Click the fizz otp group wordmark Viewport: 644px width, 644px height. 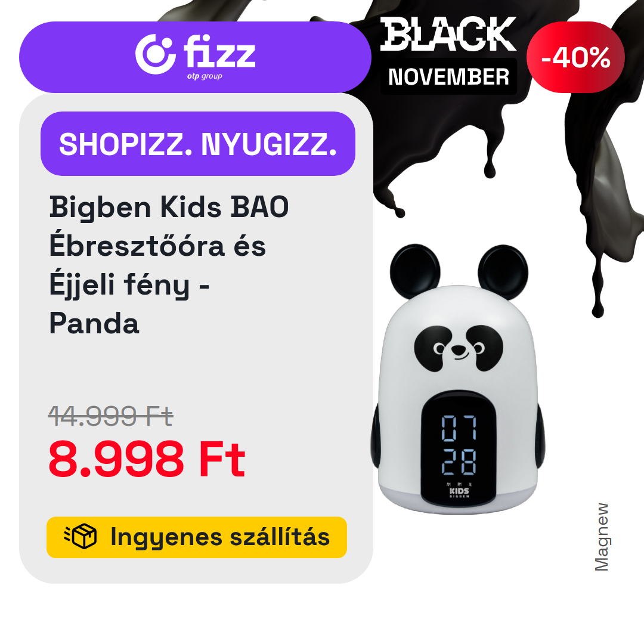coord(219,57)
